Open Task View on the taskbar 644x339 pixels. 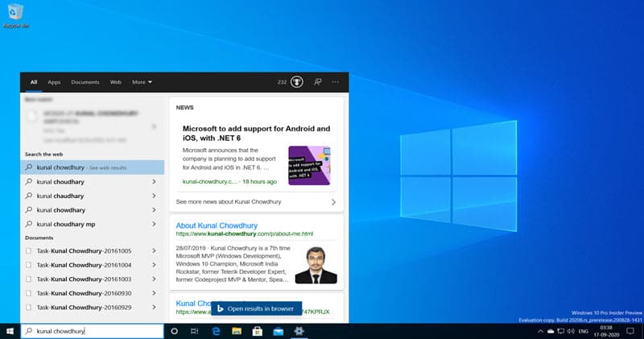pyautogui.click(x=195, y=331)
